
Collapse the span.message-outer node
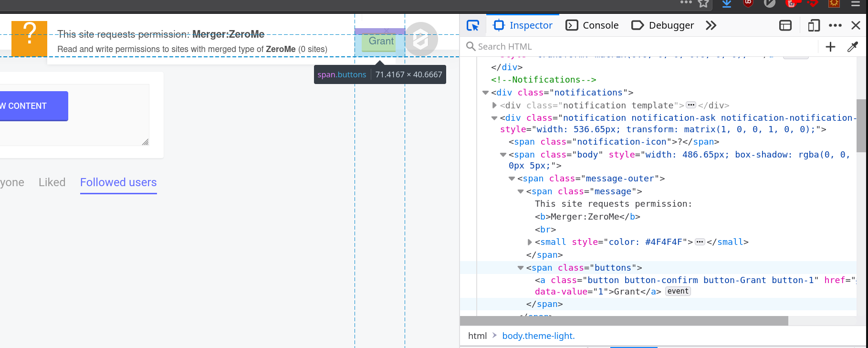point(512,179)
